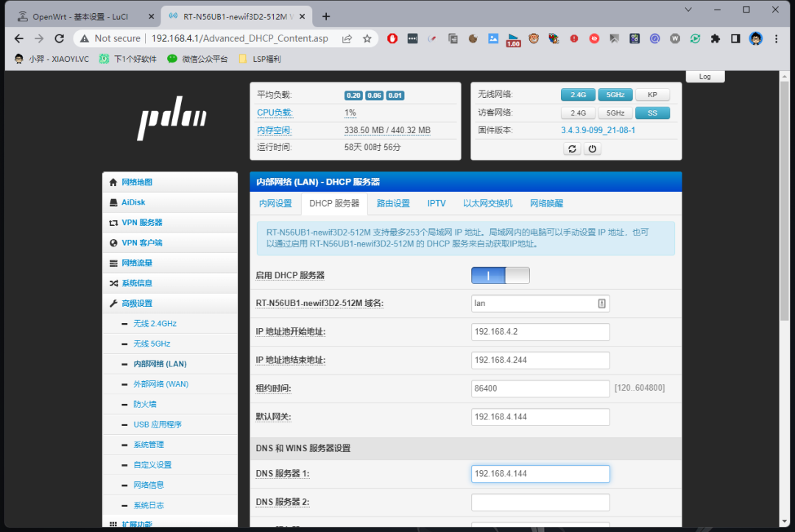Toggle guest network 5GHz button
The width and height of the screenshot is (795, 532).
pyautogui.click(x=615, y=113)
